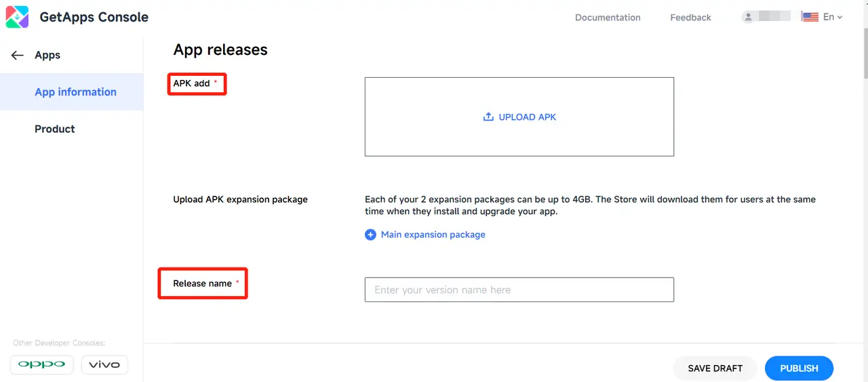This screenshot has height=382, width=868.
Task: Select Product in the sidebar
Action: [x=55, y=129]
